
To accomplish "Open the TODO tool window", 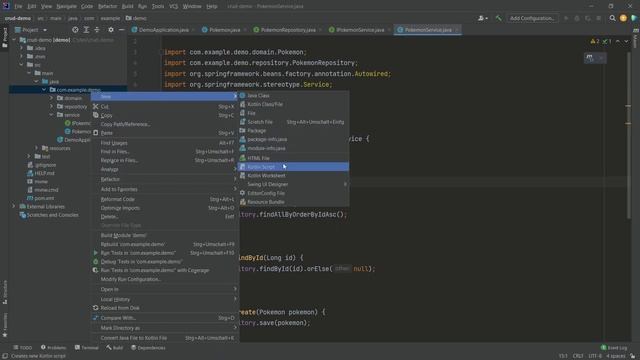I will 22,348.
